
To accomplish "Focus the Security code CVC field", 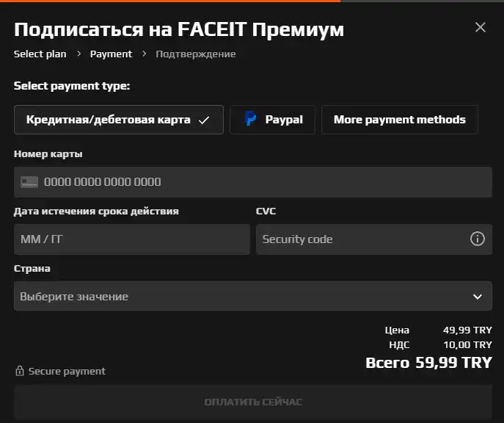I will 374,239.
